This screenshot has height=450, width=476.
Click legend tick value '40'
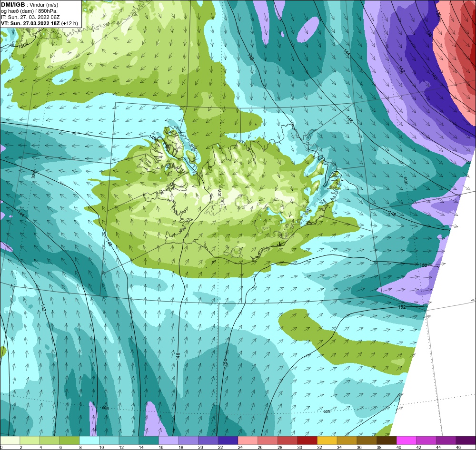[x=398, y=447]
